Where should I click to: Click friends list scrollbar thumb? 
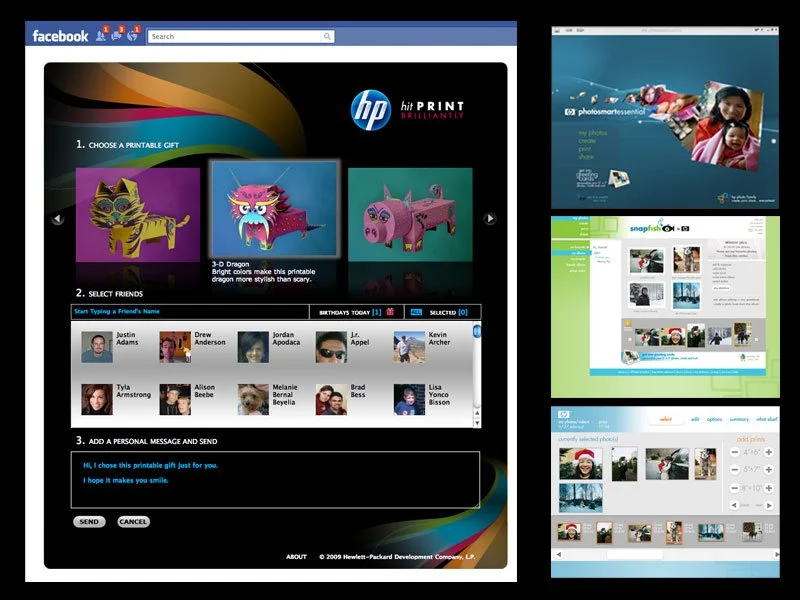point(477,332)
